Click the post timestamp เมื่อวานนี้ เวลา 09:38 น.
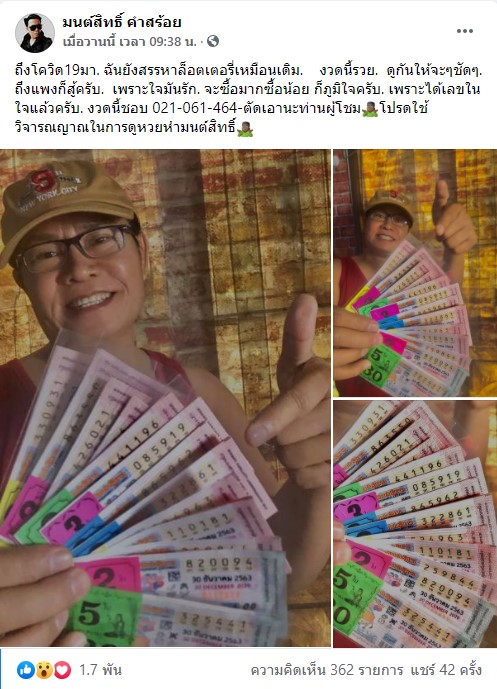This screenshot has height=689, width=497. click(130, 42)
